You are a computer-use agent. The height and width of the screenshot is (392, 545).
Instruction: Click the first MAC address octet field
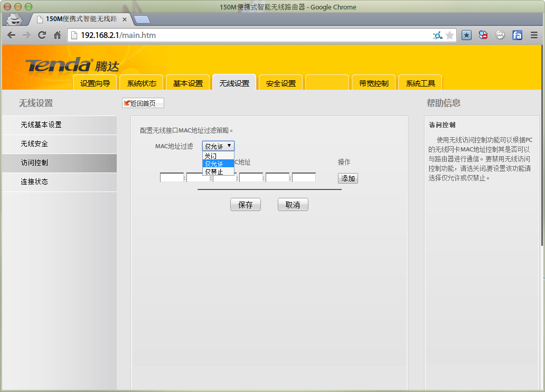click(172, 177)
